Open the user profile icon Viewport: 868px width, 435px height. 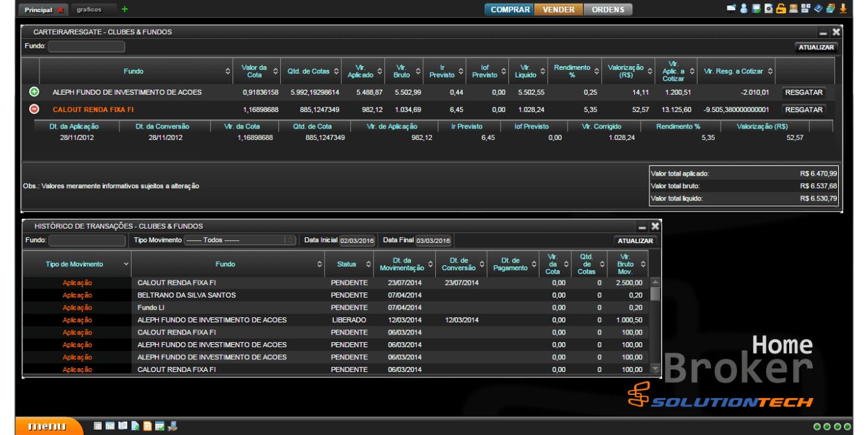coord(743,9)
